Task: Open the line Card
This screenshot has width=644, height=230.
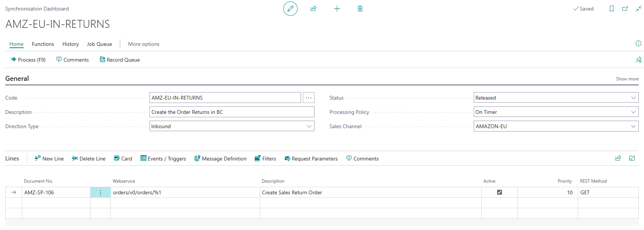Action: pyautogui.click(x=123, y=159)
